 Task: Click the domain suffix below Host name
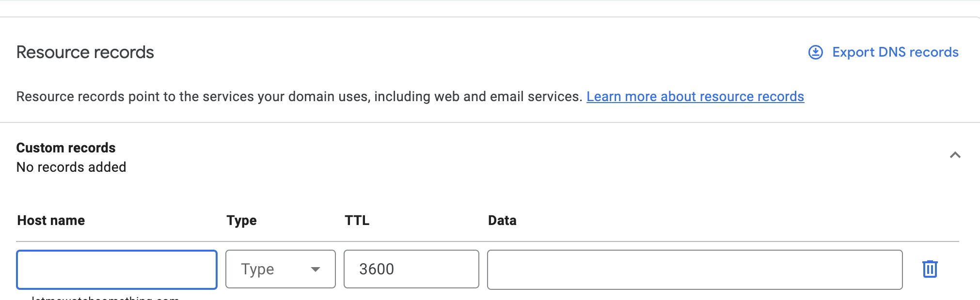pos(105,298)
